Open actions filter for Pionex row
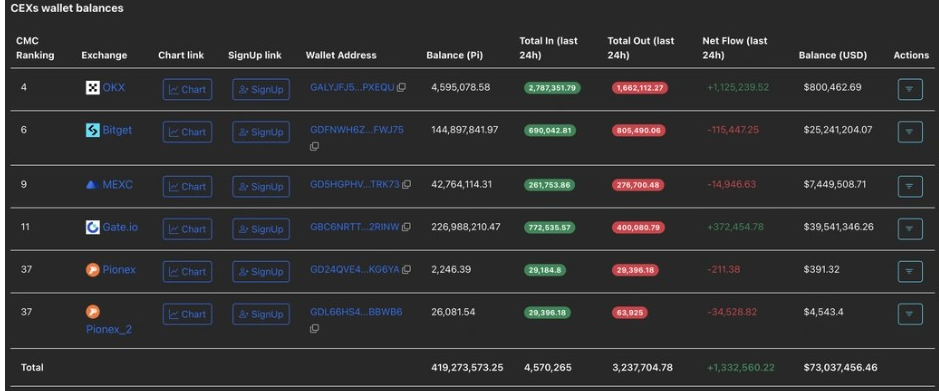The height and width of the screenshot is (391, 939). click(910, 271)
